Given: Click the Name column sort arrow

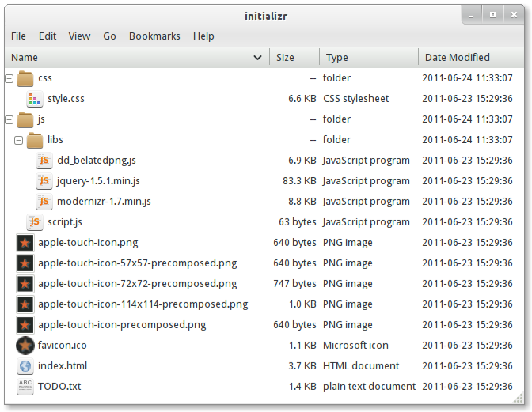Looking at the screenshot, I should 257,57.
